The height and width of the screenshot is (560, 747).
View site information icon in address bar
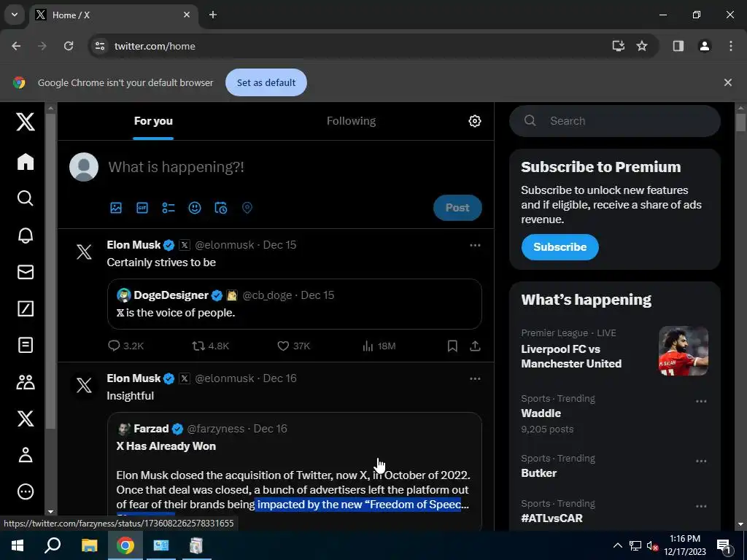click(99, 46)
